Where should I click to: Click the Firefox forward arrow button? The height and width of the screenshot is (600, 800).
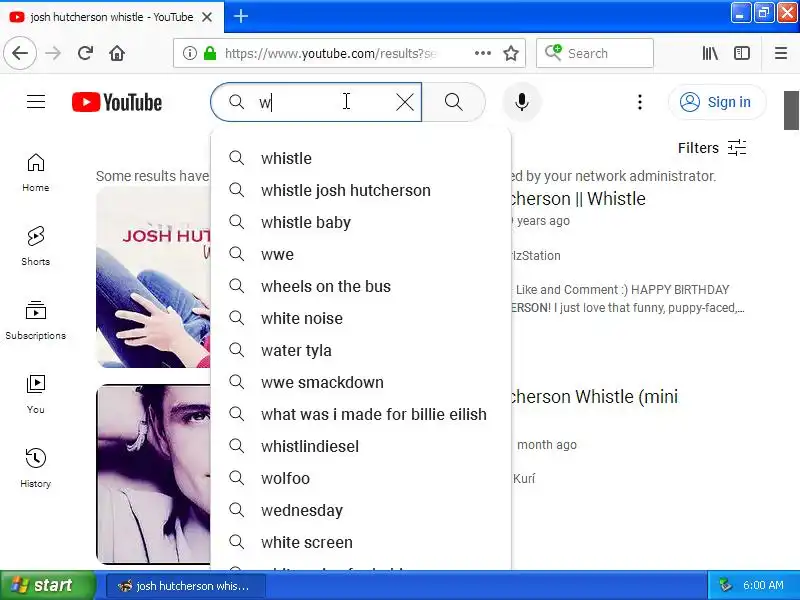pyautogui.click(x=53, y=53)
